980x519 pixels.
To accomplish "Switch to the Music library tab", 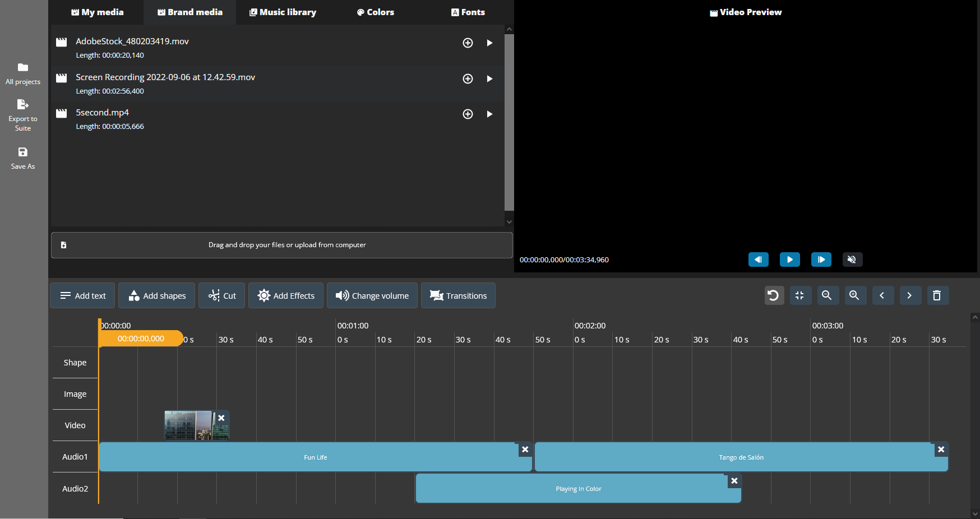I will 283,12.
